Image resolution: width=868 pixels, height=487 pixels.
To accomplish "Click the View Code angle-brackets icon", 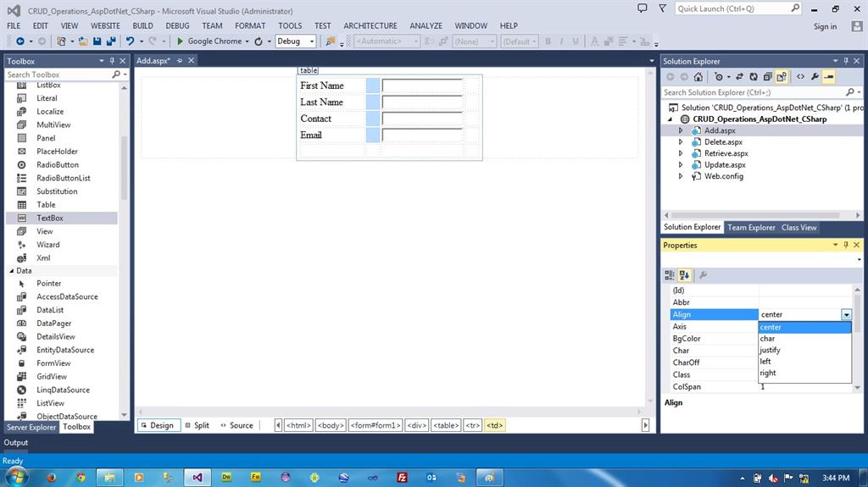I will tap(800, 77).
